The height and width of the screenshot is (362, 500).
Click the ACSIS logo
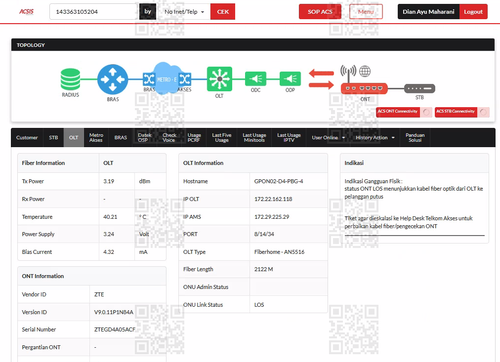pos(26,12)
